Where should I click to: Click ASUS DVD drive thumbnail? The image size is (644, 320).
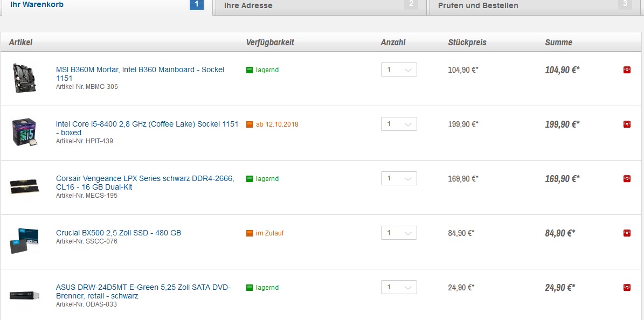click(x=25, y=295)
